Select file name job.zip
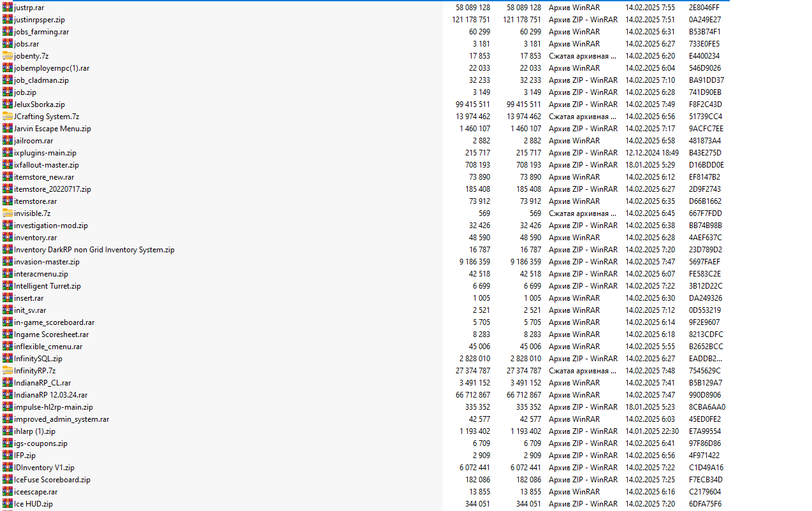Screen dimensions: 812x511 click(x=25, y=92)
